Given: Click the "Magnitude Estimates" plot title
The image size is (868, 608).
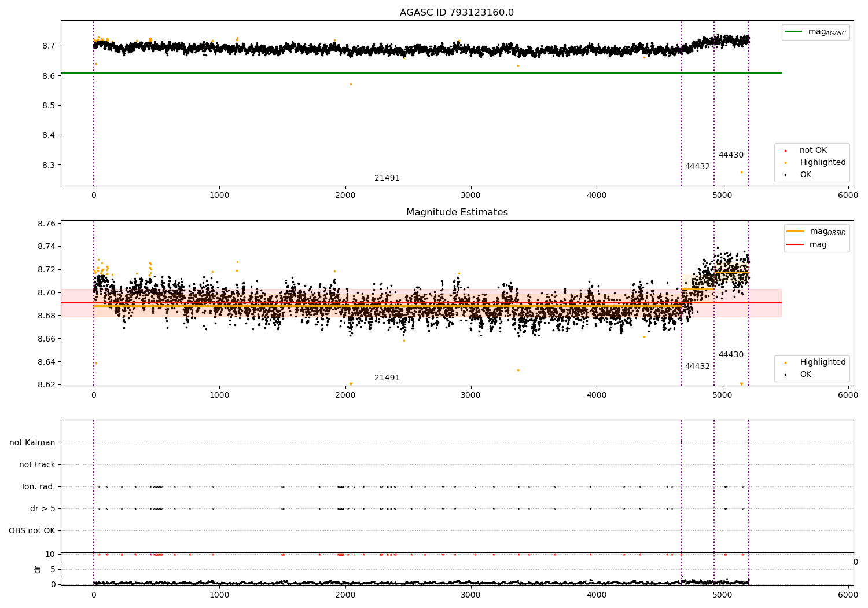Looking at the screenshot, I should tap(457, 213).
